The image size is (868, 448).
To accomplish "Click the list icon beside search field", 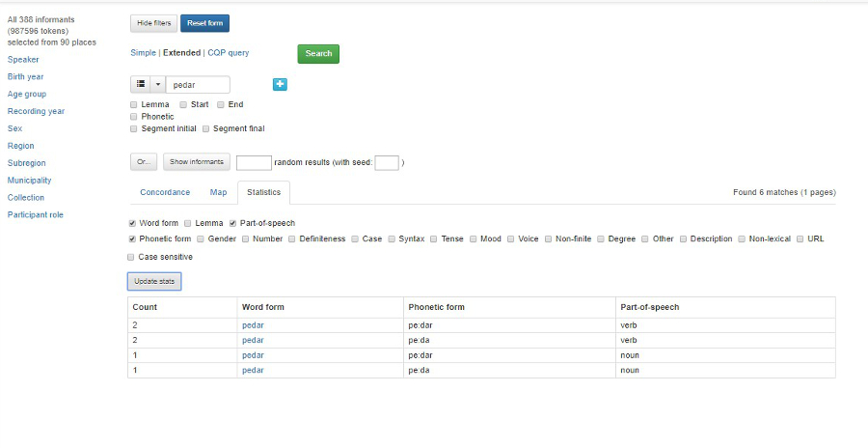I will (140, 85).
